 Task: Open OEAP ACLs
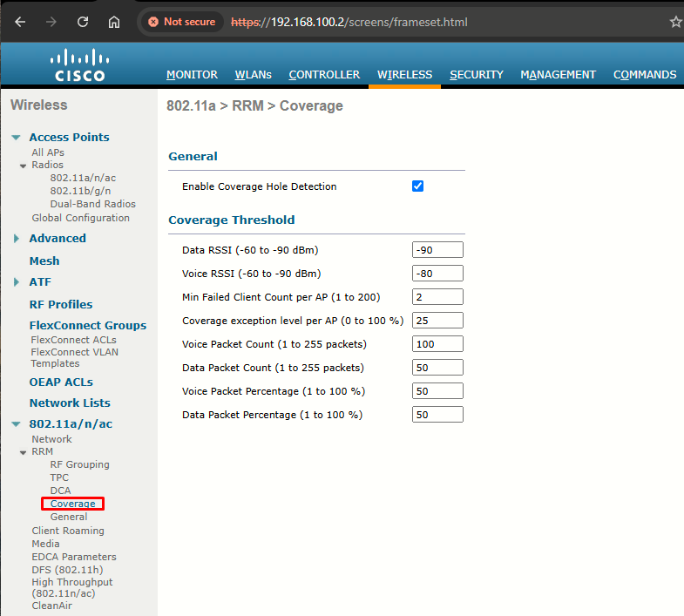pyautogui.click(x=61, y=382)
